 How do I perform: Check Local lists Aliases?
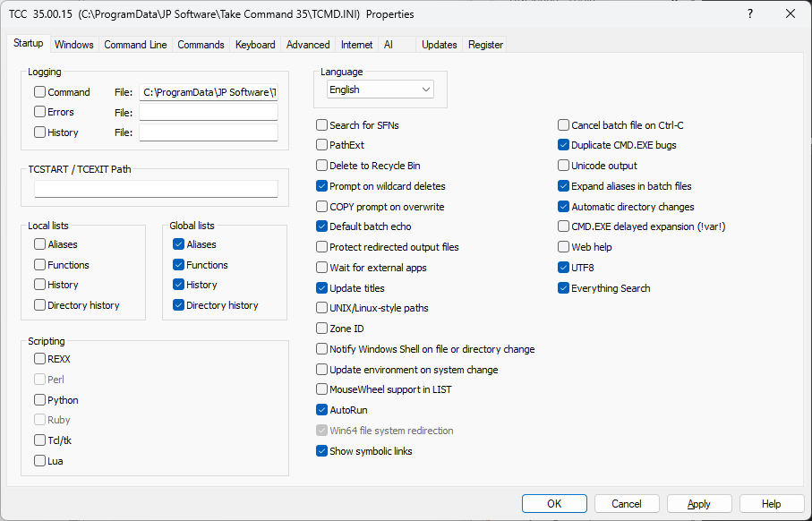point(40,244)
